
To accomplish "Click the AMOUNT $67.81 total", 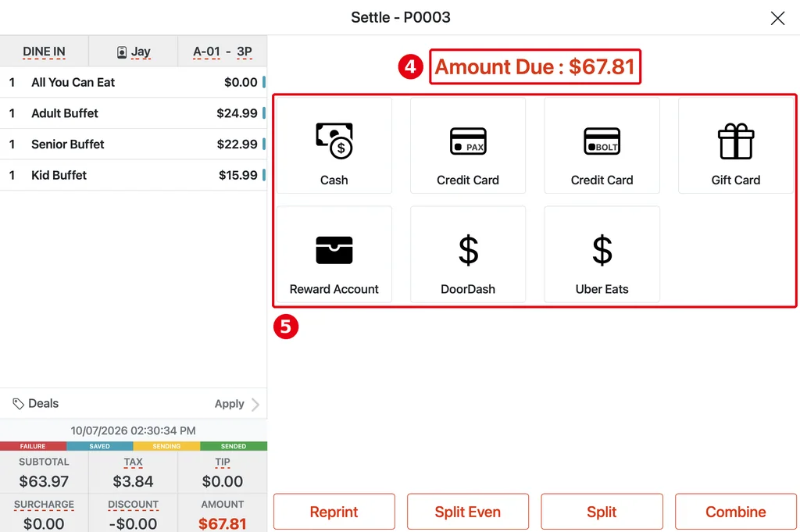I will [x=223, y=523].
